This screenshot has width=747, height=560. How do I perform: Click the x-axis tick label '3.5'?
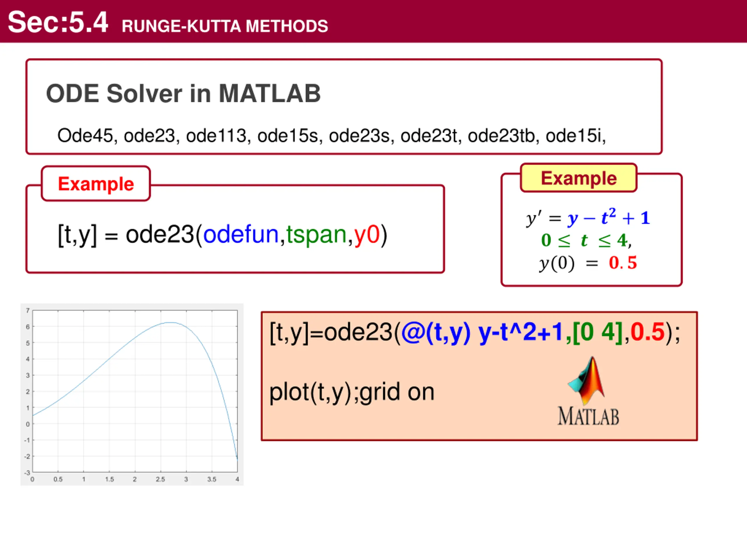click(212, 479)
